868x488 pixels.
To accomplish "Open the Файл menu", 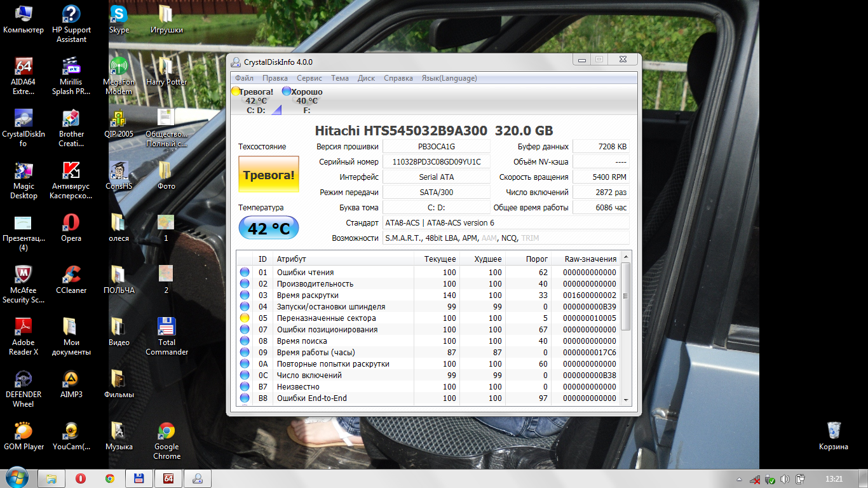I will pyautogui.click(x=244, y=78).
